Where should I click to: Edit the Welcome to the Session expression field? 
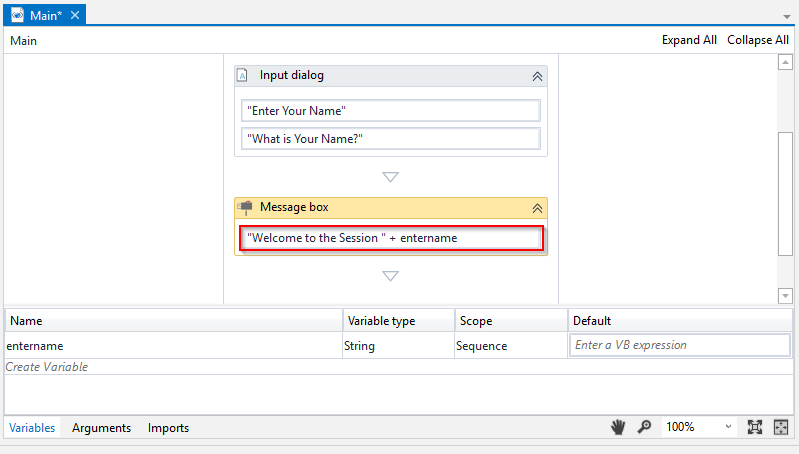(391, 238)
